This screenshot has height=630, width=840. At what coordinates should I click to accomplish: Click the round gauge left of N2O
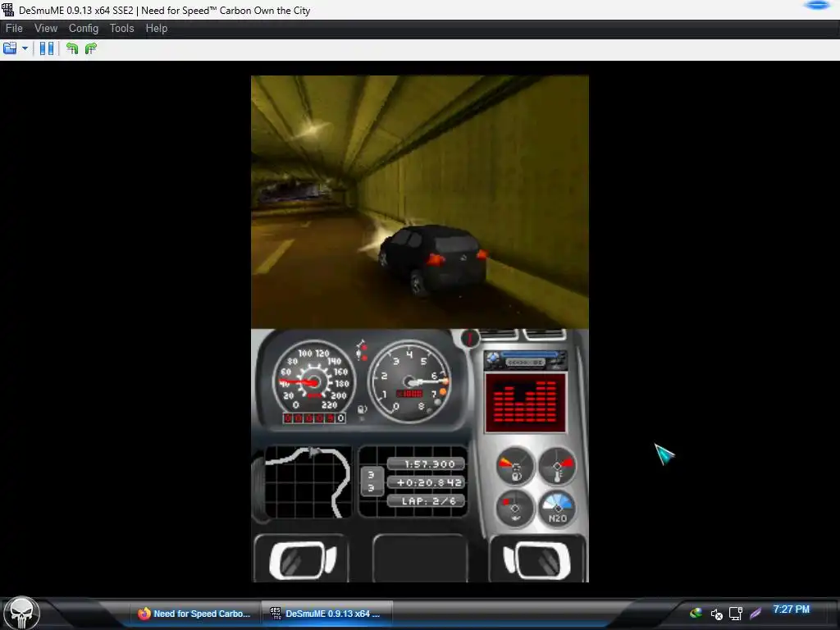click(x=515, y=509)
